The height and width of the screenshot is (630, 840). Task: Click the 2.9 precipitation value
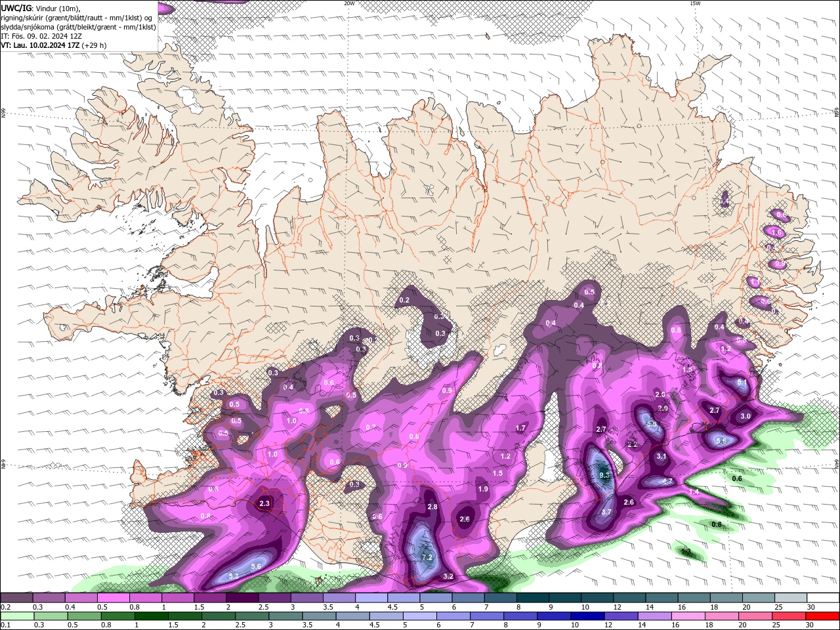pos(663,408)
